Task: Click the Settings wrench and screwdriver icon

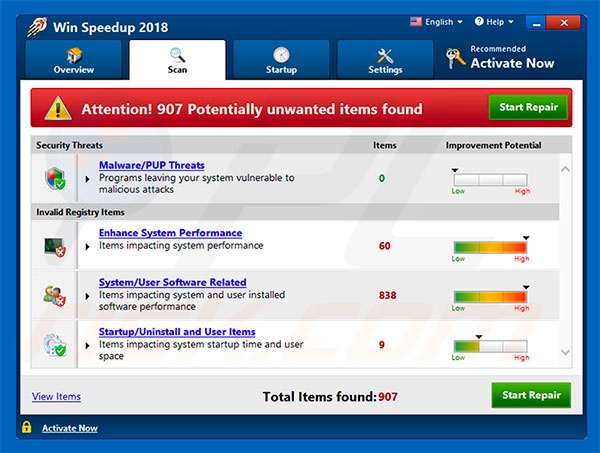Action: tap(385, 56)
